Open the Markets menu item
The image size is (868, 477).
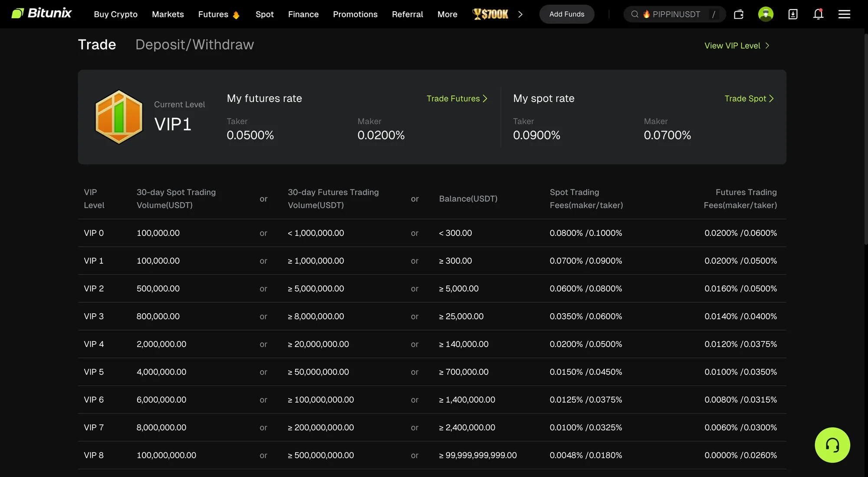(x=168, y=14)
